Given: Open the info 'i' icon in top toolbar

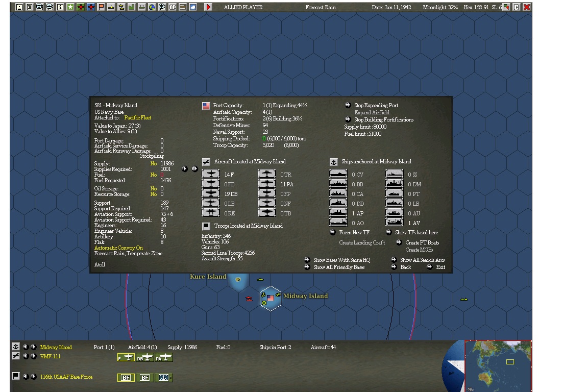Looking at the screenshot, I should pyautogui.click(x=60, y=7).
